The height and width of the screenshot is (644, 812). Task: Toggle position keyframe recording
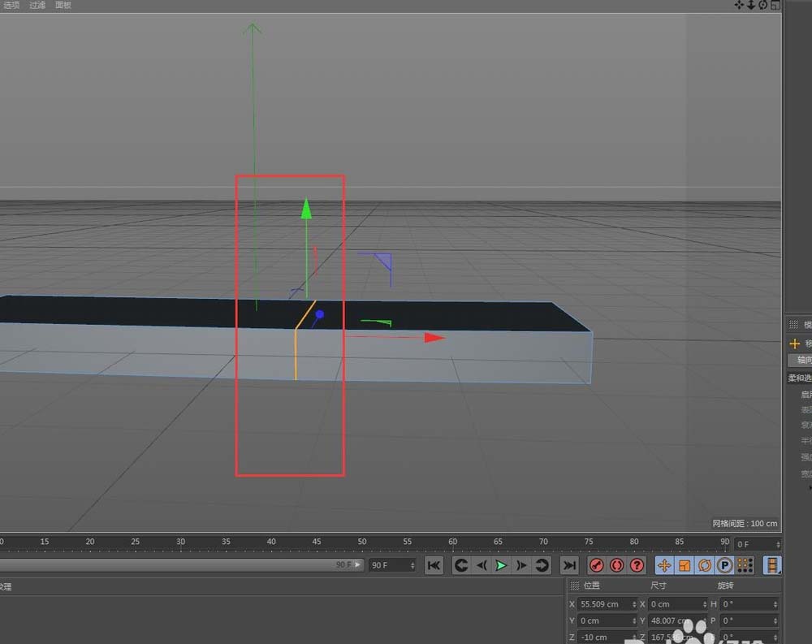(664, 565)
